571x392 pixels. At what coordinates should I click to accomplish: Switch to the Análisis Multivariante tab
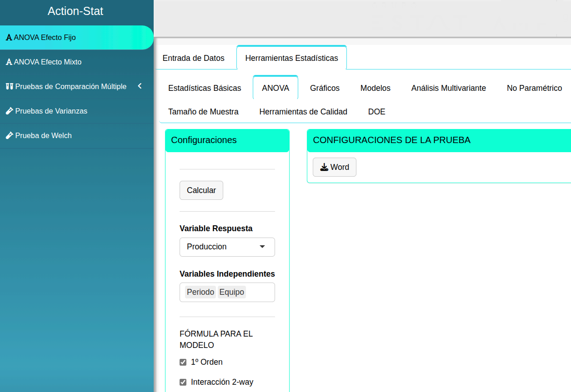(x=449, y=88)
